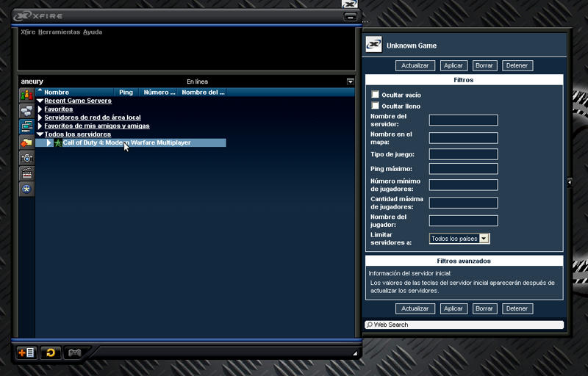Screen dimensions: 588x376
Task: Enable the Ocultar vacío checkbox
Action: coord(375,95)
